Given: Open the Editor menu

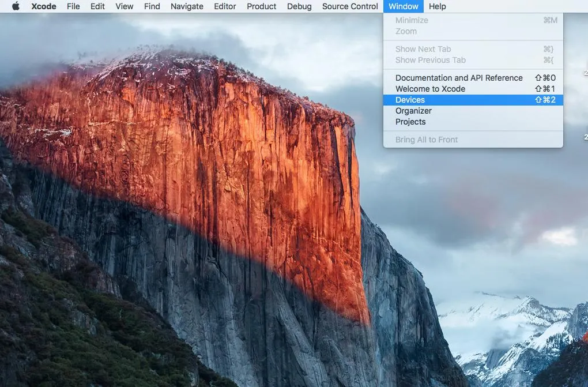Looking at the screenshot, I should [x=225, y=6].
